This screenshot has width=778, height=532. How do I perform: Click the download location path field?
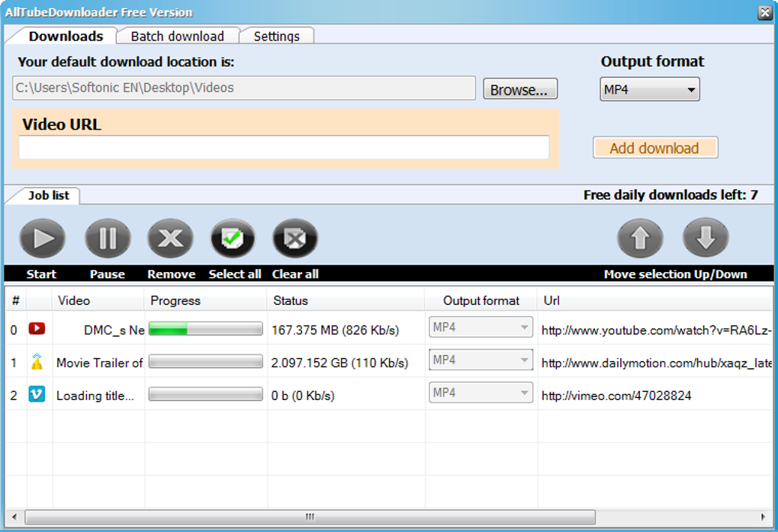243,88
